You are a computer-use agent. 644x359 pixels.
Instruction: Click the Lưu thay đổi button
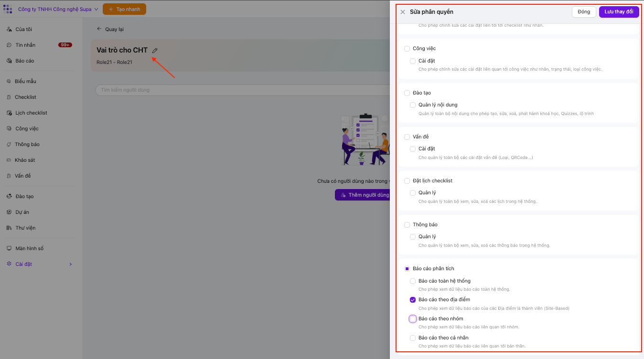point(619,12)
